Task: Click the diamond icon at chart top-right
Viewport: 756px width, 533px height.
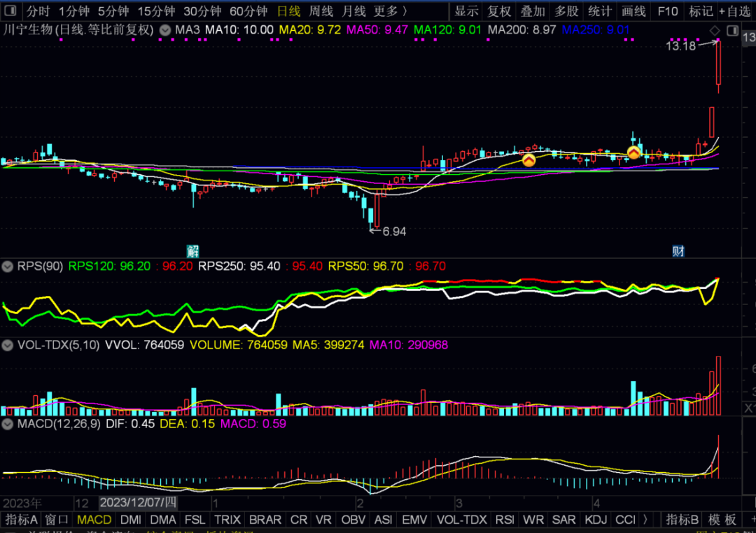Action: [715, 31]
